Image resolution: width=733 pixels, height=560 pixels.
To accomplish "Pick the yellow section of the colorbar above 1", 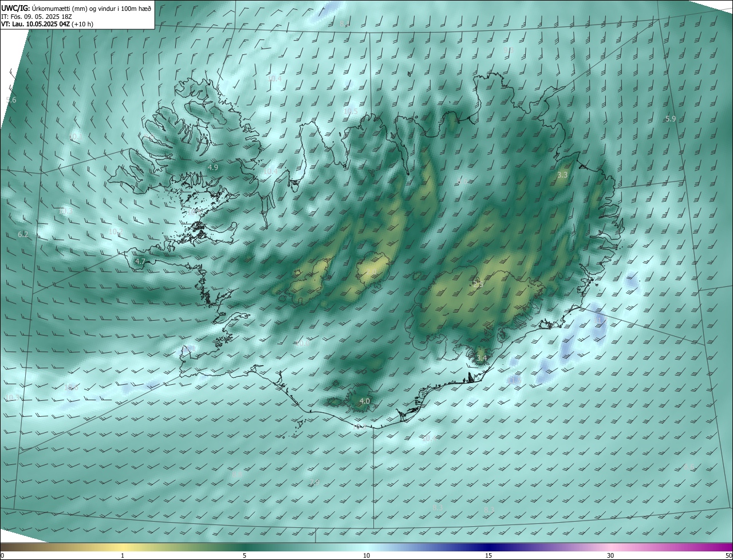I will pyautogui.click(x=123, y=547).
